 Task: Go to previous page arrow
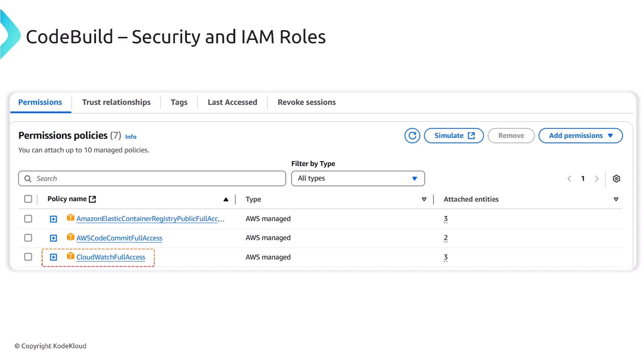pyautogui.click(x=569, y=179)
